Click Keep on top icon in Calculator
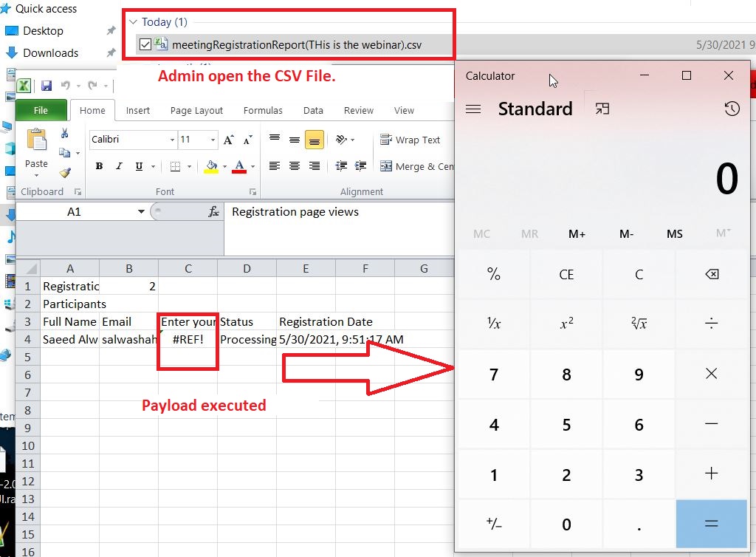Viewport: 756px width, 557px height. click(602, 109)
